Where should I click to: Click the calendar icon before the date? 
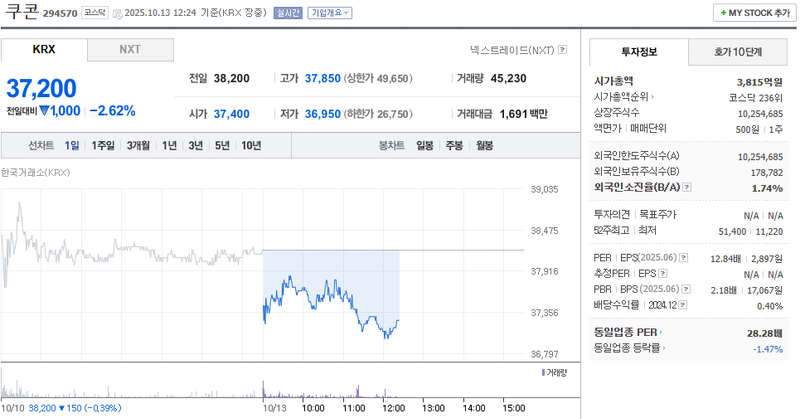119,13
